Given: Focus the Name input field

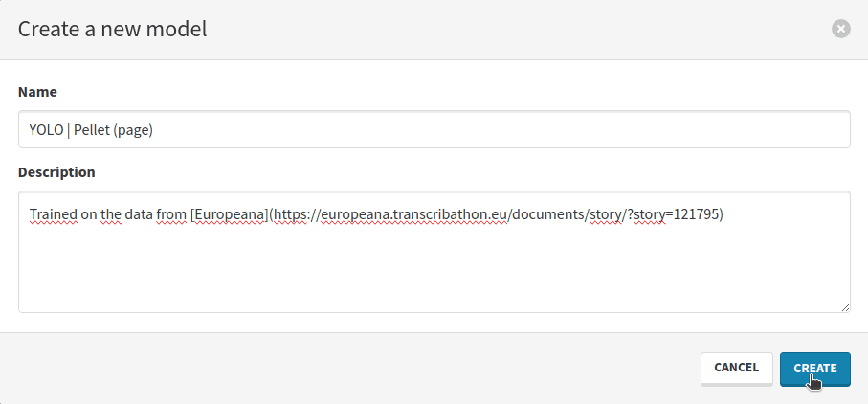Looking at the screenshot, I should (434, 129).
